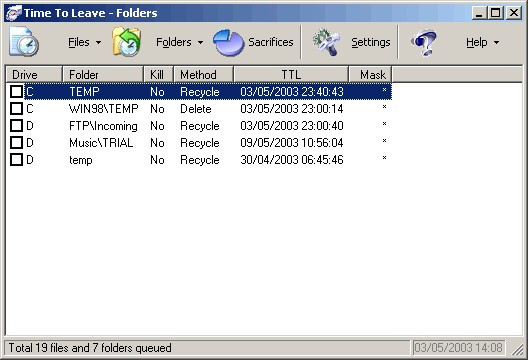Sort by the Drive column header
Viewport: 528px width, 360px height.
pos(34,74)
